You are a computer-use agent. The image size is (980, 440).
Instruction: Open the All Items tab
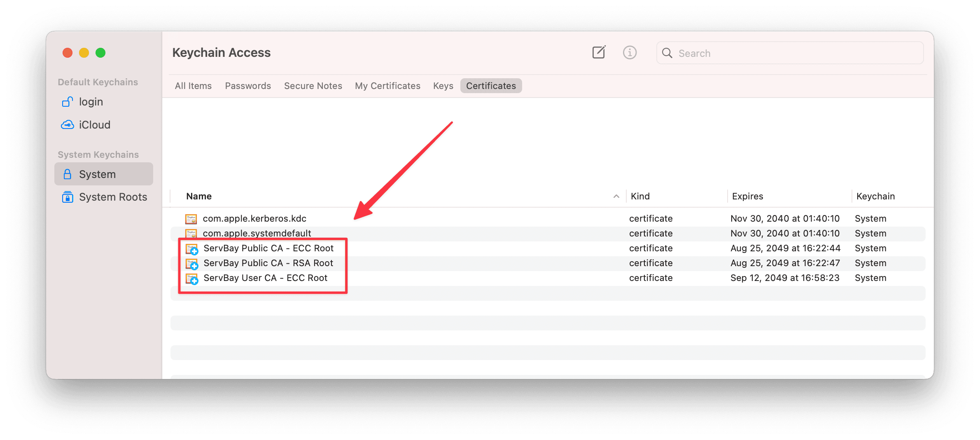(x=193, y=86)
